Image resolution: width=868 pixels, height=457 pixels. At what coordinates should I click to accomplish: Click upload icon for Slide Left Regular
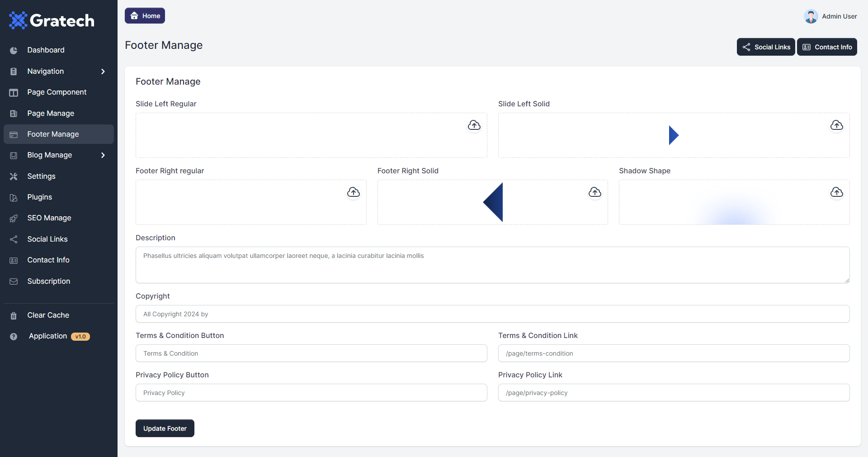[474, 125]
